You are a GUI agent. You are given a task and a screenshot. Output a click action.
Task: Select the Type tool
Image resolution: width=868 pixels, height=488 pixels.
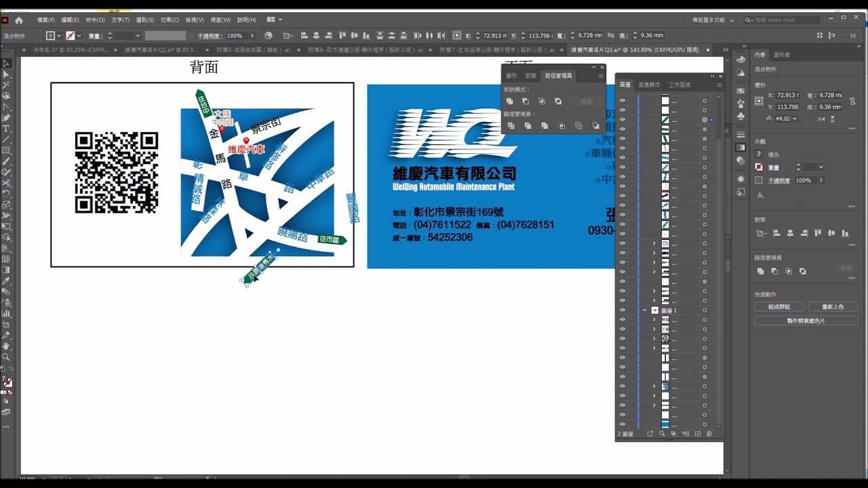(x=6, y=128)
